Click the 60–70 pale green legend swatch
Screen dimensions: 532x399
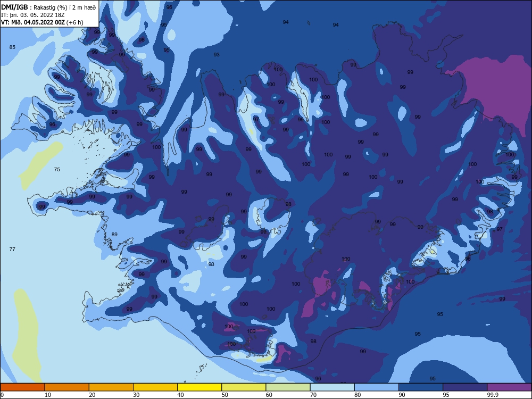288,387
